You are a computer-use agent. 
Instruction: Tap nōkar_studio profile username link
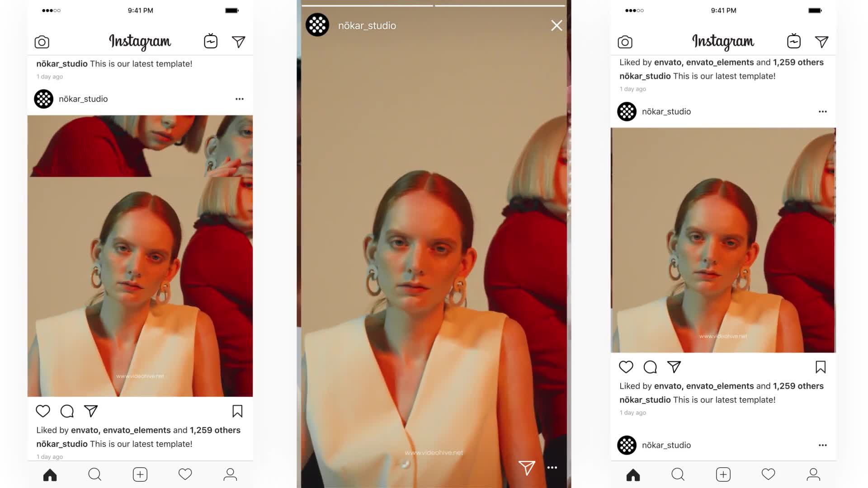83,99
